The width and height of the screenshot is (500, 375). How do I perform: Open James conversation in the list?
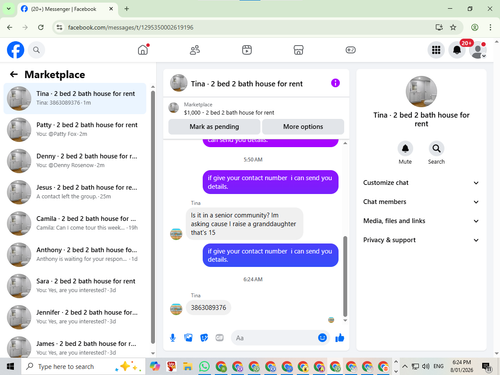(x=75, y=347)
